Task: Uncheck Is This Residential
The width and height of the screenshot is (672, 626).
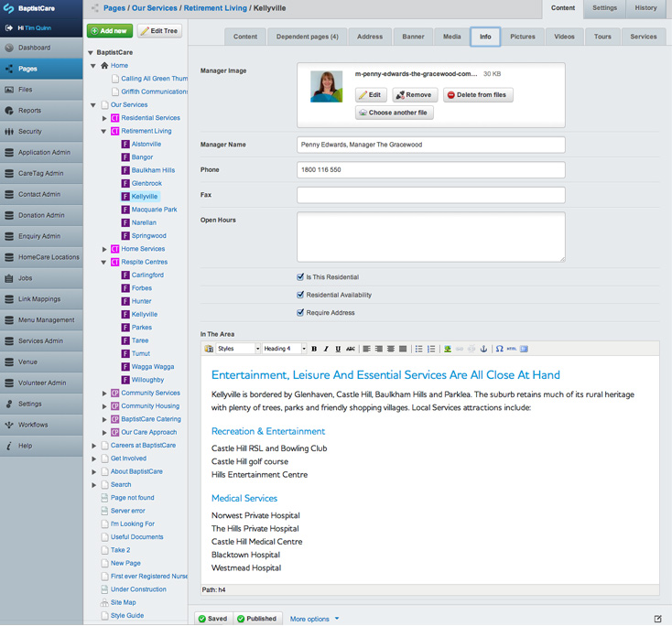Action: [300, 276]
